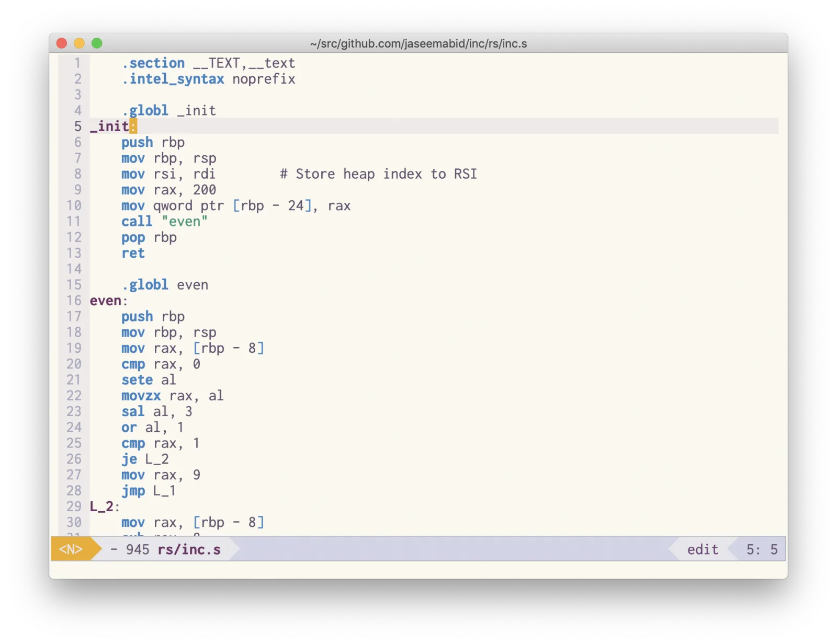Click 'or al, 1' on line 24

pos(153,428)
